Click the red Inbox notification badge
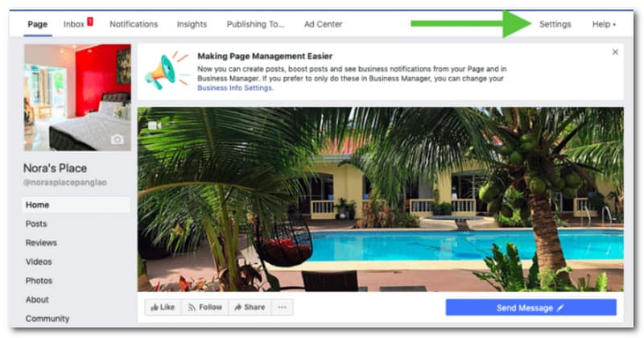The image size is (644, 338). click(90, 22)
